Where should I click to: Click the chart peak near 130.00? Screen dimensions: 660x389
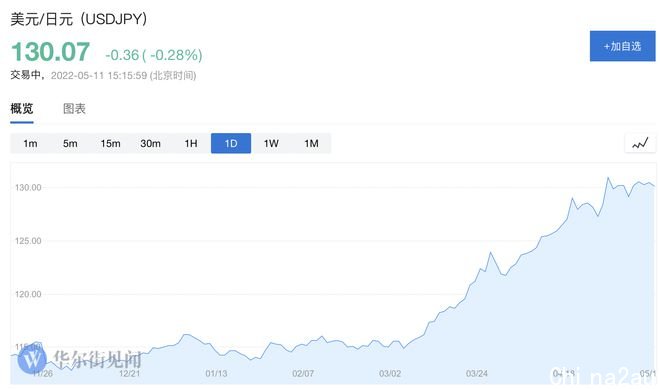coord(608,178)
